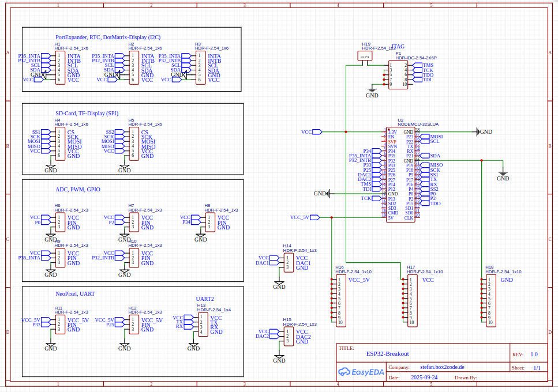
Task: Click the ESP32-Breakout title text
Action: [x=387, y=354]
